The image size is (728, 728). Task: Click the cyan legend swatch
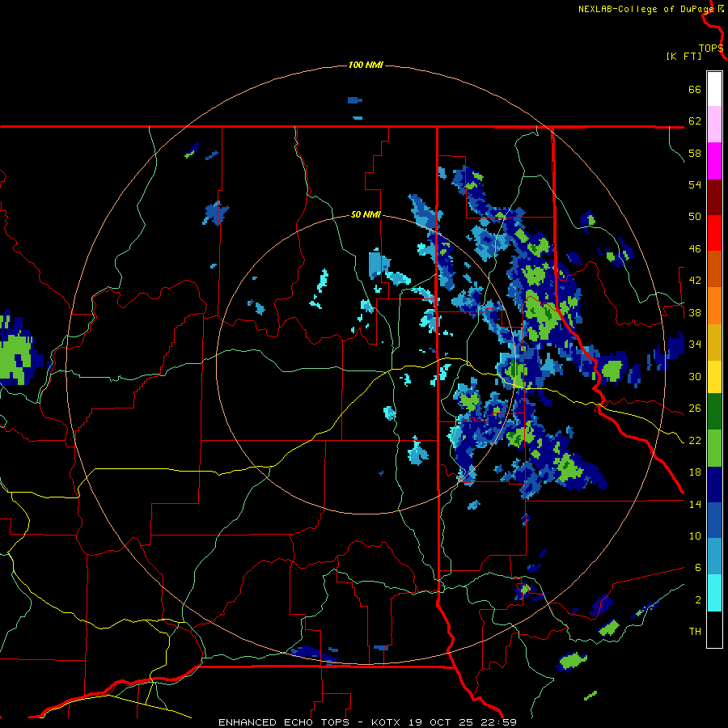pos(714,593)
